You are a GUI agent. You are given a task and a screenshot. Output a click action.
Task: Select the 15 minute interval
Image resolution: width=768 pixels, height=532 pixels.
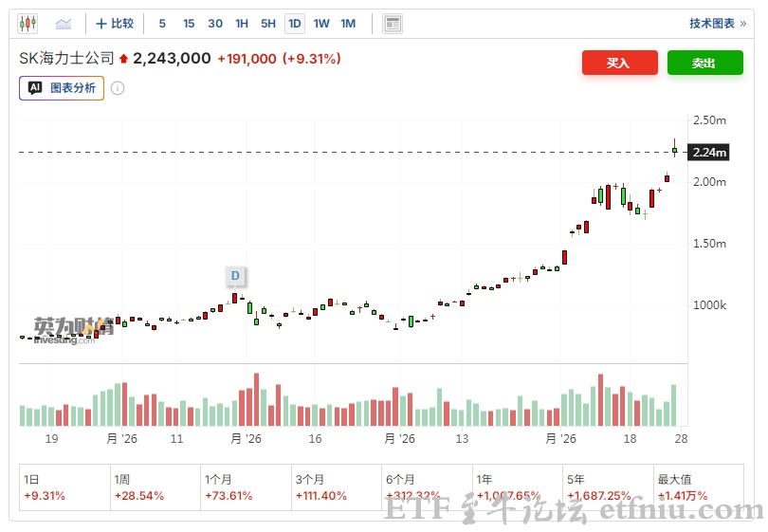pyautogui.click(x=189, y=24)
